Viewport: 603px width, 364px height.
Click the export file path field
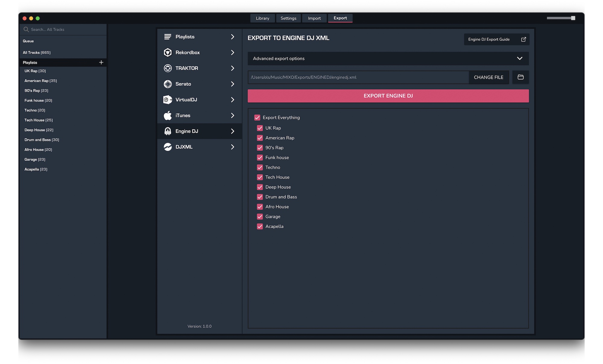[x=358, y=77]
